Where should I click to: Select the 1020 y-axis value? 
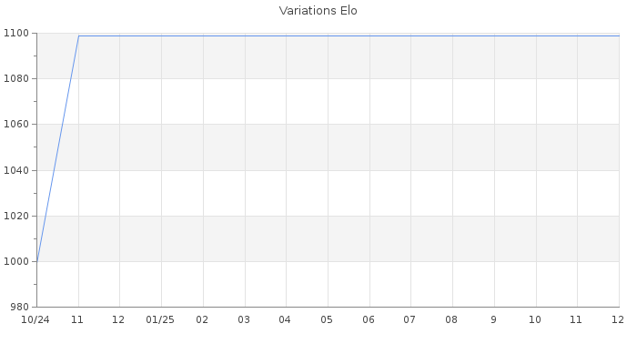pos(16,216)
